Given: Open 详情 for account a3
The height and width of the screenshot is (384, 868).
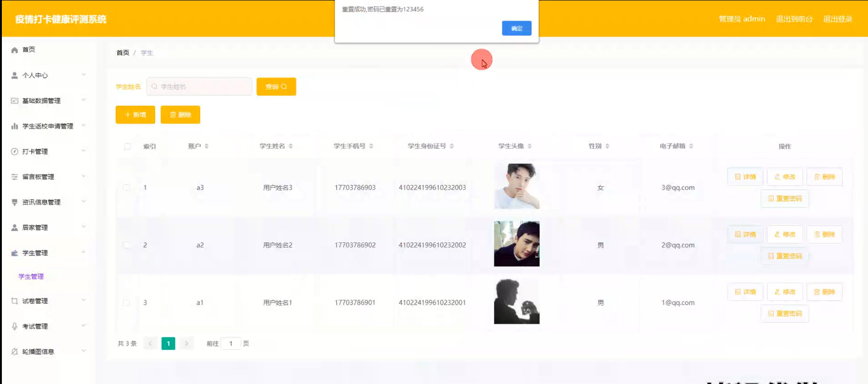Looking at the screenshot, I should (745, 177).
